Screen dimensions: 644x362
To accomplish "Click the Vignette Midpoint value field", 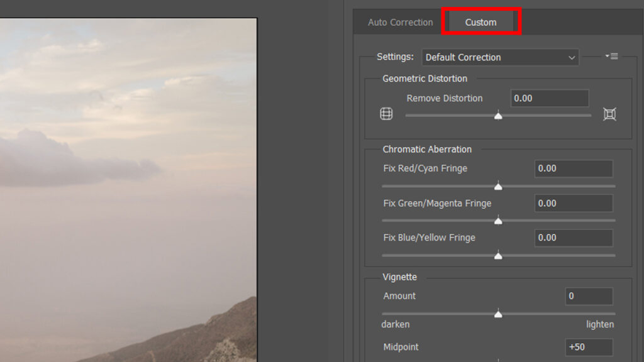I will [589, 348].
